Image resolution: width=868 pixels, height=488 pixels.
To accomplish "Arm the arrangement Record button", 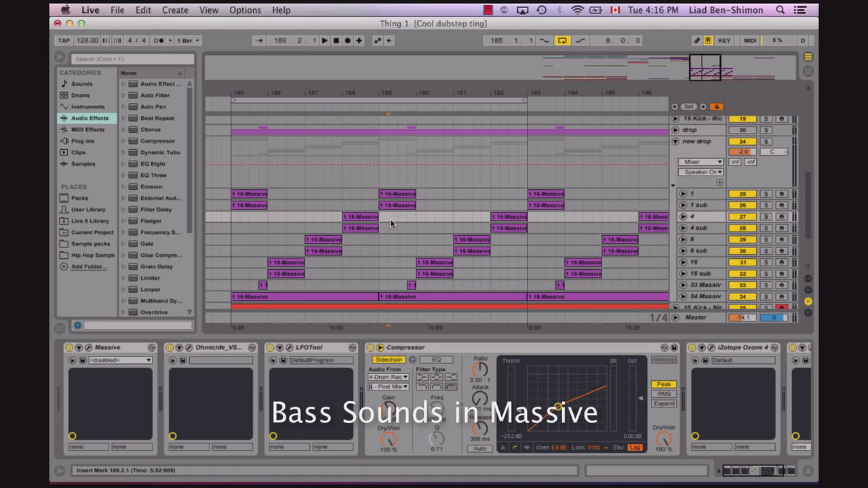I will (347, 41).
